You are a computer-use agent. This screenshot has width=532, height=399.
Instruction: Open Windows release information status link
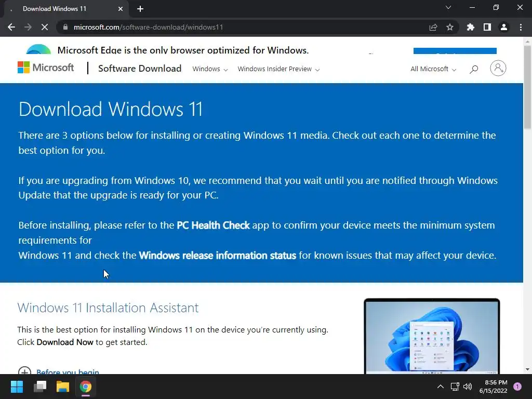click(218, 255)
